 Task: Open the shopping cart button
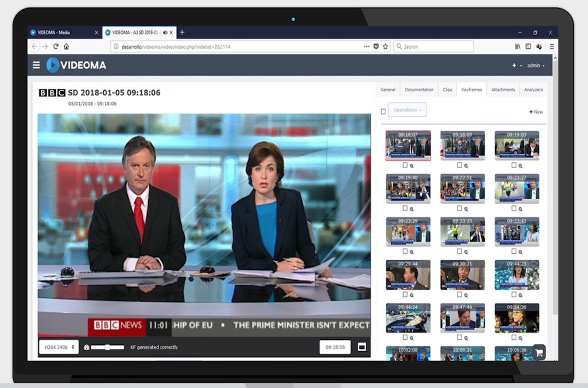pyautogui.click(x=539, y=352)
